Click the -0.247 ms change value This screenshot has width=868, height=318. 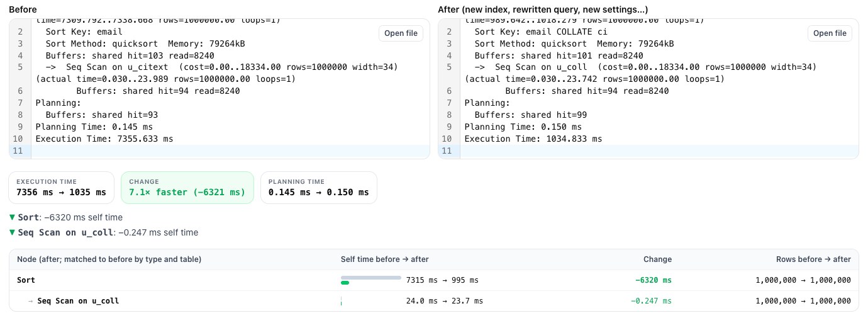(x=651, y=301)
